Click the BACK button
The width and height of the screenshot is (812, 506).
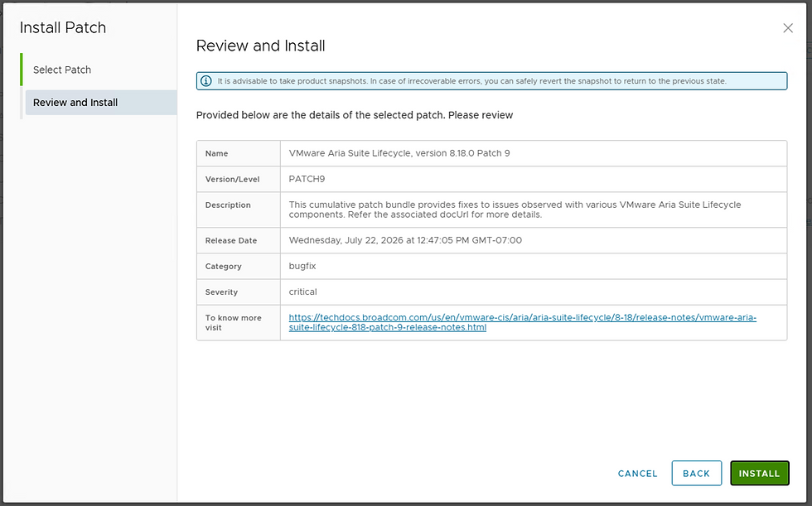[x=697, y=474]
